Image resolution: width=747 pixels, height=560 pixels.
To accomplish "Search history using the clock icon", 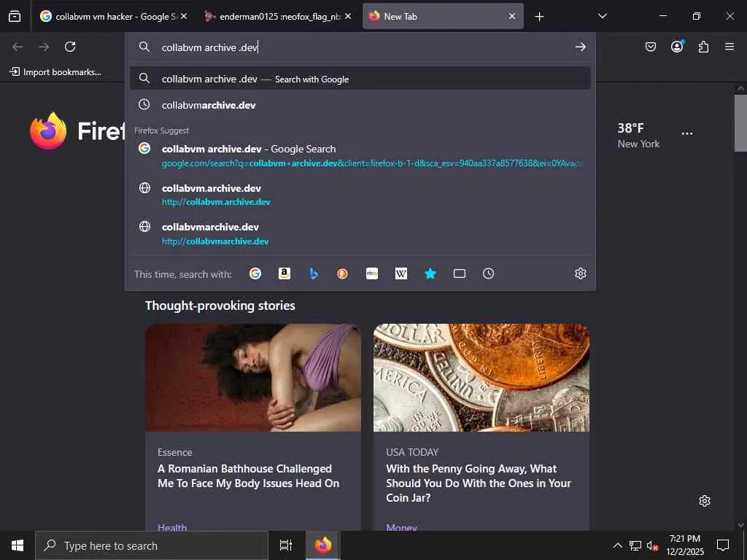I will coord(488,273).
